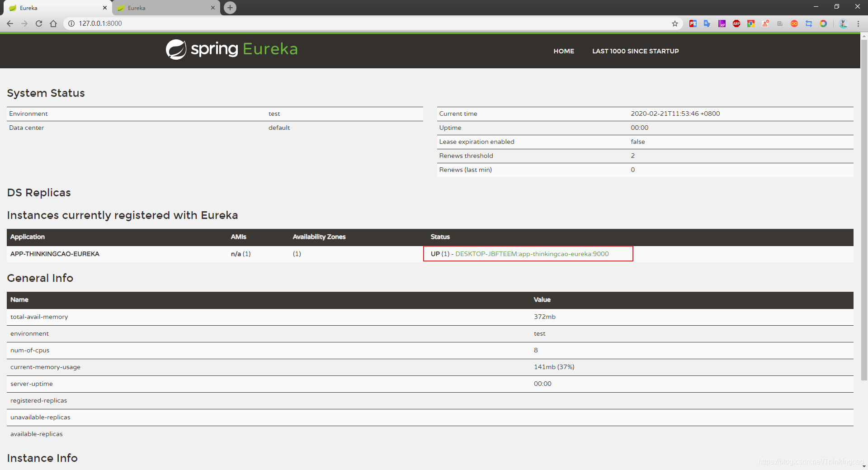Viewport: 868px width, 470px height.
Task: Select APP-THINKINGCAO-EUREKA application name
Action: (55, 254)
